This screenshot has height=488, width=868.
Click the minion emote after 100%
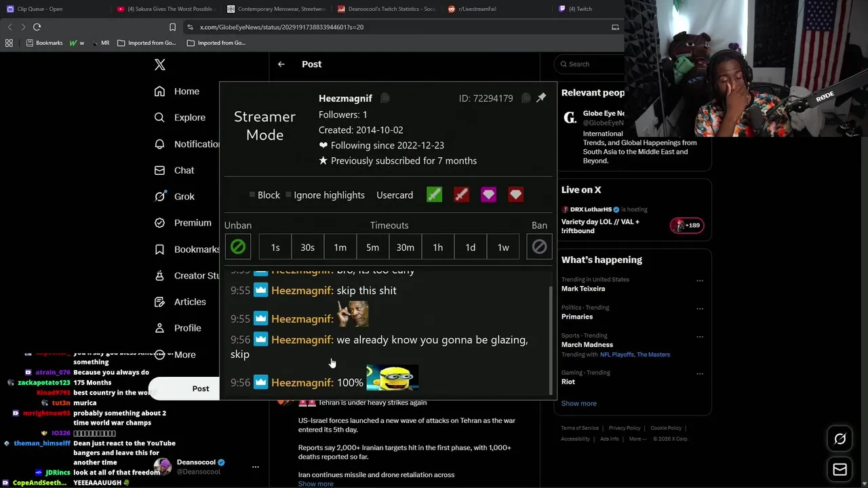click(x=393, y=378)
